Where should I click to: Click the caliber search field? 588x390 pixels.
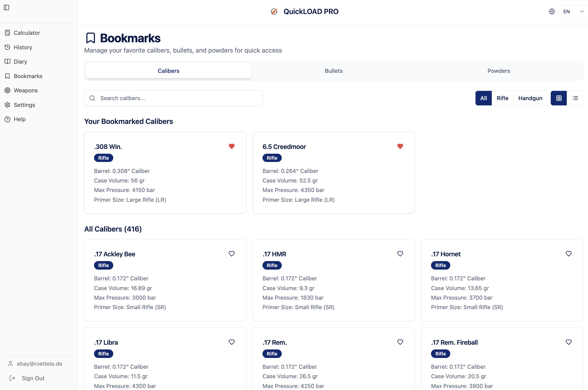pos(173,98)
